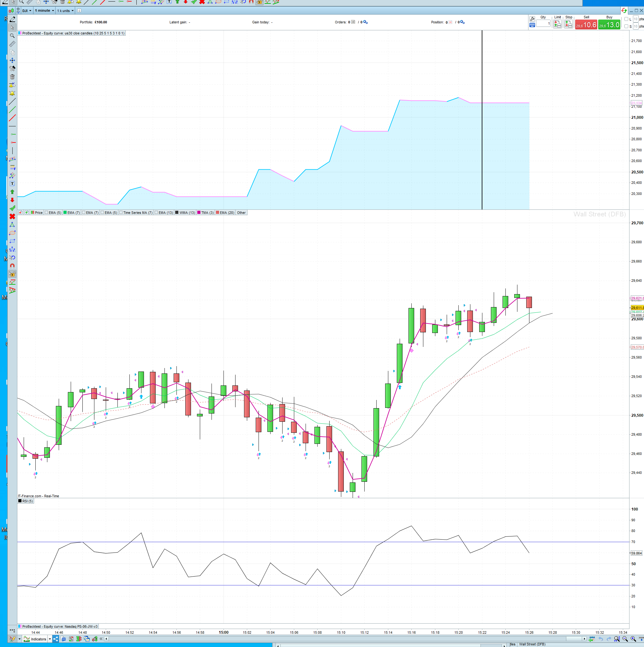Open the 1 minute timeframe dropdown
Screen dimensions: 644x647
point(45,11)
